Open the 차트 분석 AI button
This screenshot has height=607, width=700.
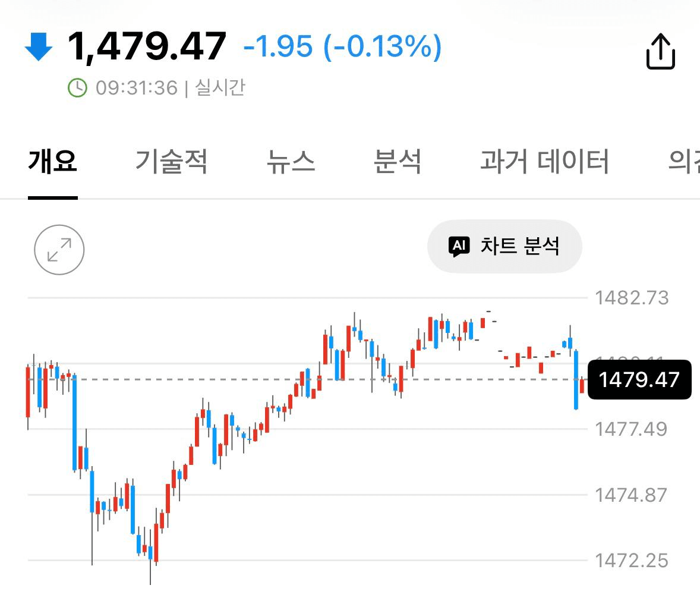(504, 246)
